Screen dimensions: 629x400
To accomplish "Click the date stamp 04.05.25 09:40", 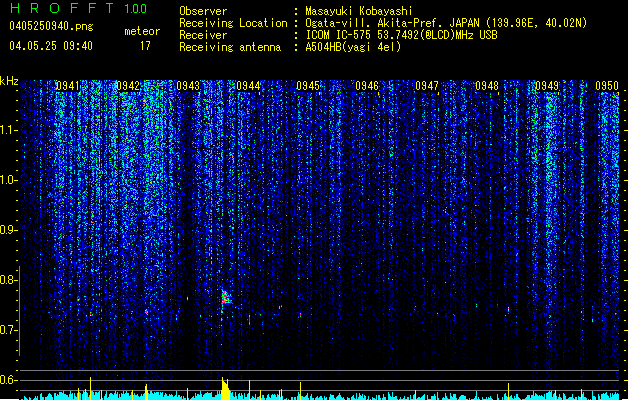I will click(51, 46).
